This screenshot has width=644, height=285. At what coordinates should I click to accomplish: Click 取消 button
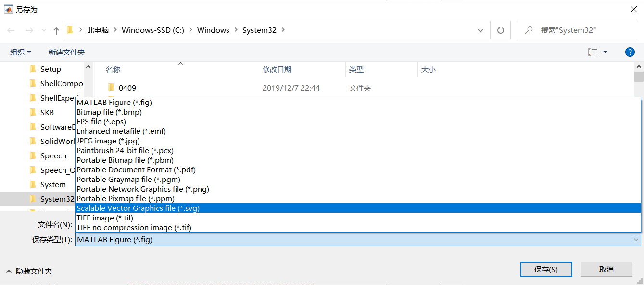606,269
